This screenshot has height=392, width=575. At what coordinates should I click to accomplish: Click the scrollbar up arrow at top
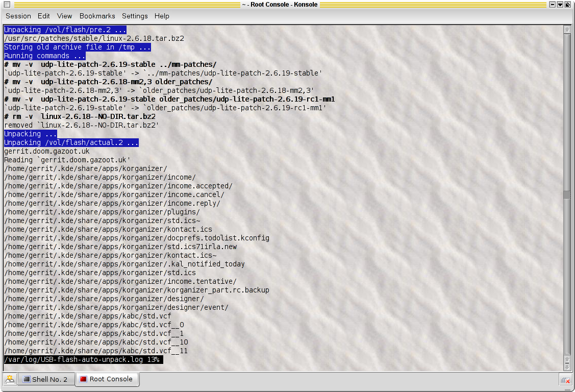point(567,30)
